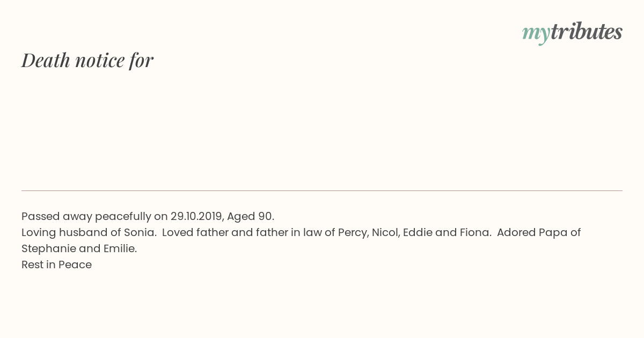Select the "Death notice for" heading
This screenshot has height=338, width=644.
(x=87, y=60)
